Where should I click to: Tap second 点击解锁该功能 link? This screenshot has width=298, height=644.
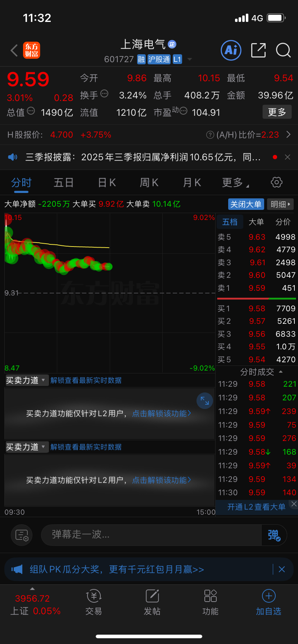[x=162, y=480]
